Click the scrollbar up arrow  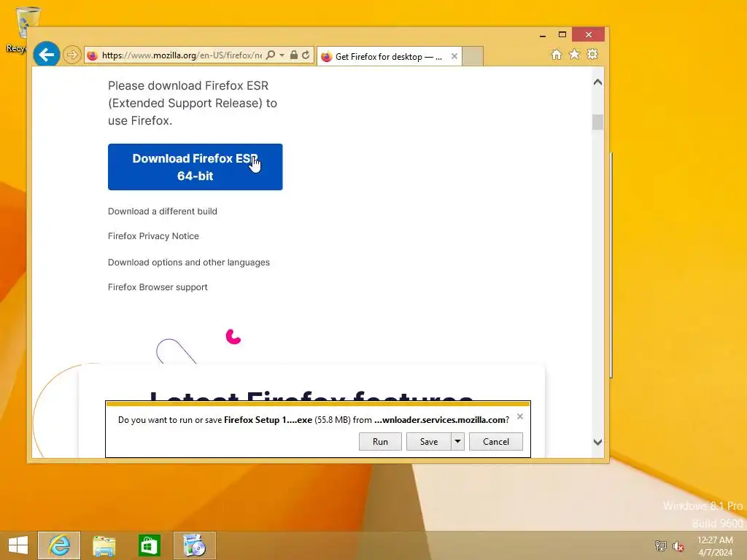click(598, 82)
